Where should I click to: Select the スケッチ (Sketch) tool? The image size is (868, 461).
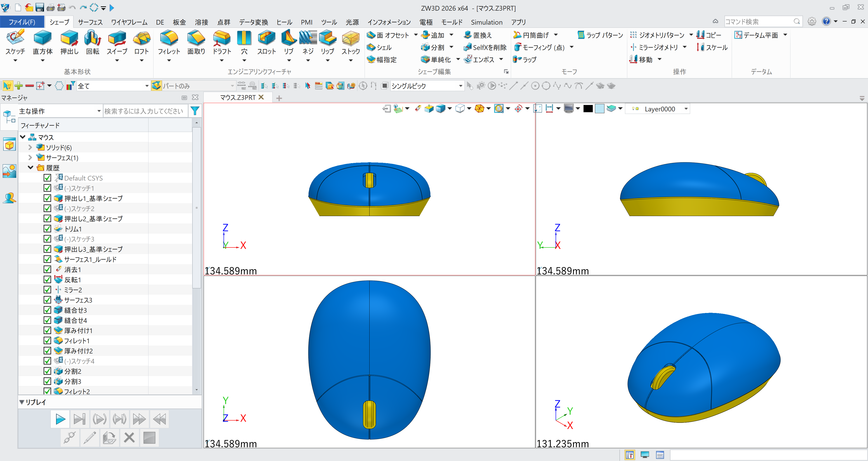(x=15, y=42)
